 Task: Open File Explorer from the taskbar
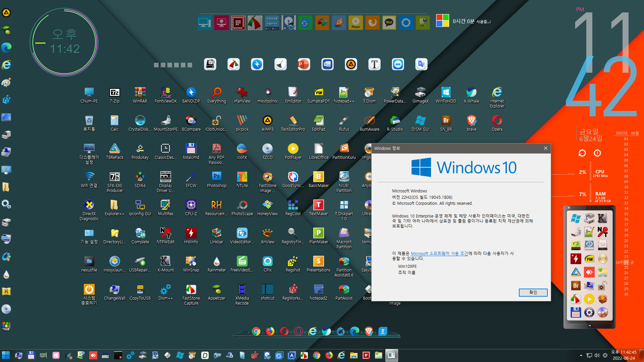354,355
